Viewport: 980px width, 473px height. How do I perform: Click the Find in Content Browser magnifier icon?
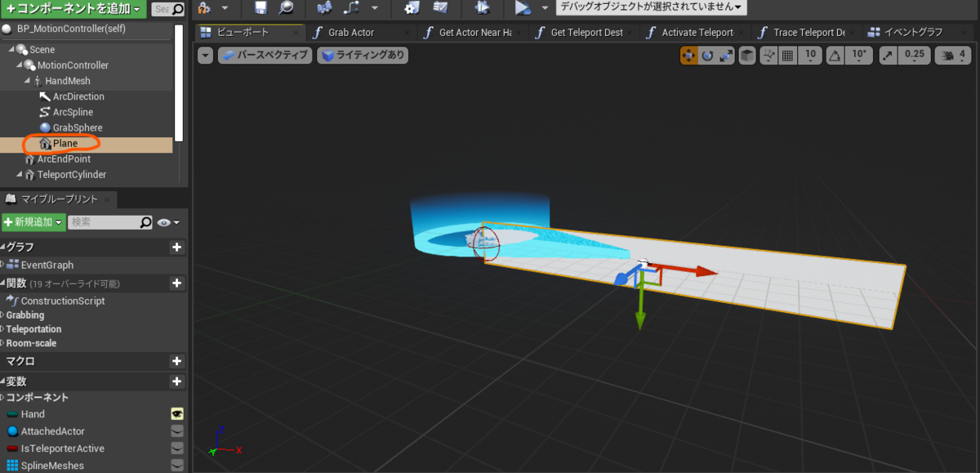tap(286, 8)
